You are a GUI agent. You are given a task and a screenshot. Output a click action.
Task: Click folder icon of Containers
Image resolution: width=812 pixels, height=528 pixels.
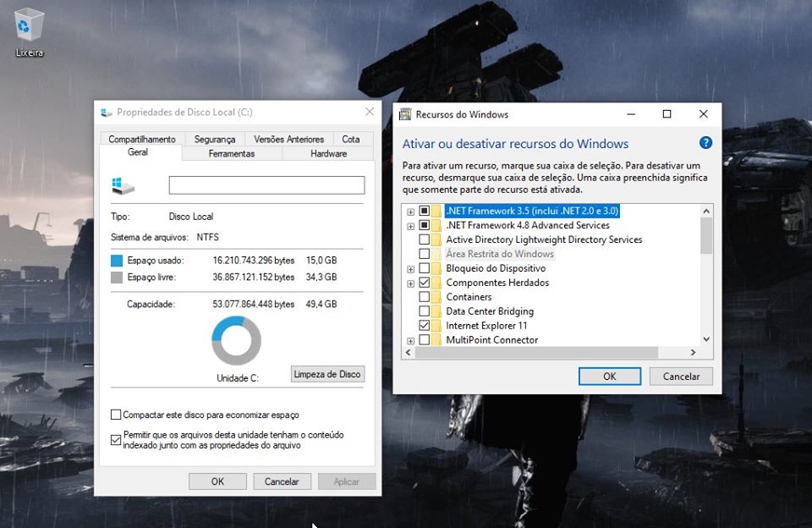tap(436, 297)
